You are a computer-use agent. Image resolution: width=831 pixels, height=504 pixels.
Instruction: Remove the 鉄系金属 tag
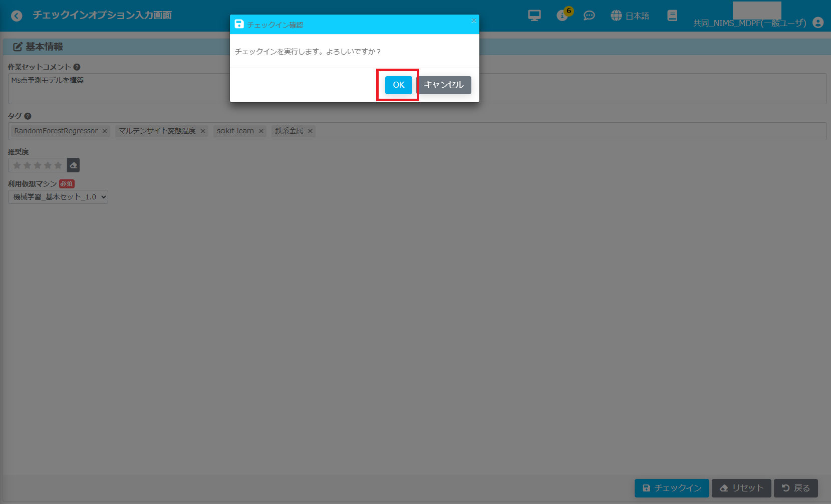point(310,131)
